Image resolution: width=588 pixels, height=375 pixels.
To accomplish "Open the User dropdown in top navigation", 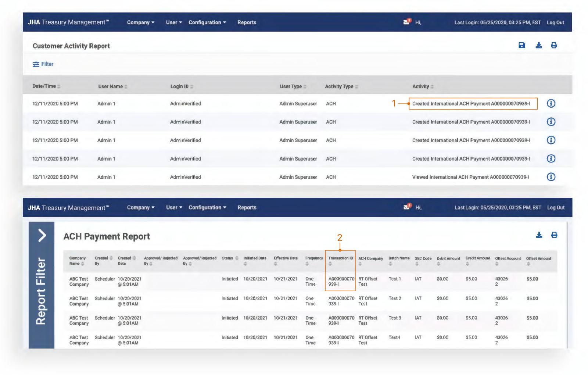I will tap(174, 22).
